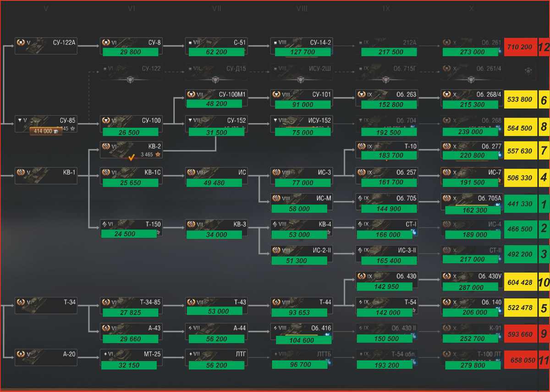Click the emblem icon beneath СУ-Д15
Image resolution: width=550 pixels, height=392 pixels.
coord(216,79)
